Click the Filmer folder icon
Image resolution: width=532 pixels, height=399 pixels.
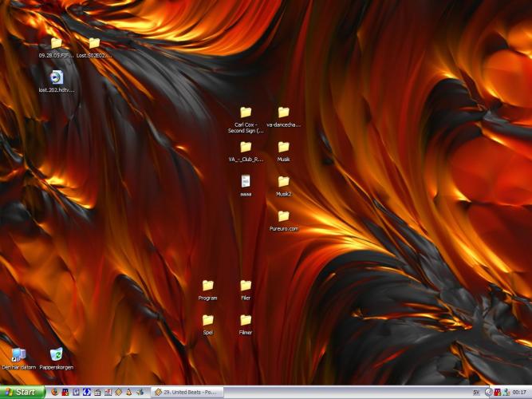[246, 320]
